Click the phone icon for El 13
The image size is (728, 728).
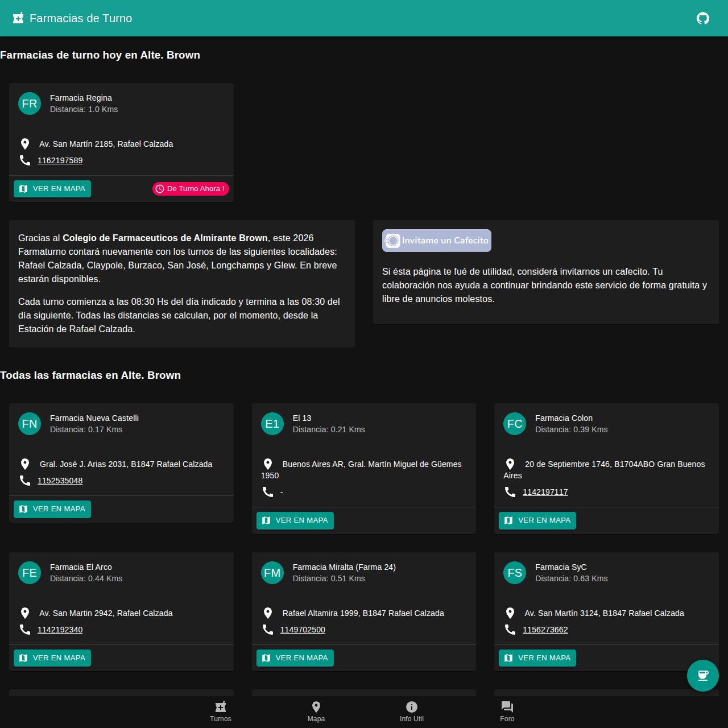[x=268, y=492]
